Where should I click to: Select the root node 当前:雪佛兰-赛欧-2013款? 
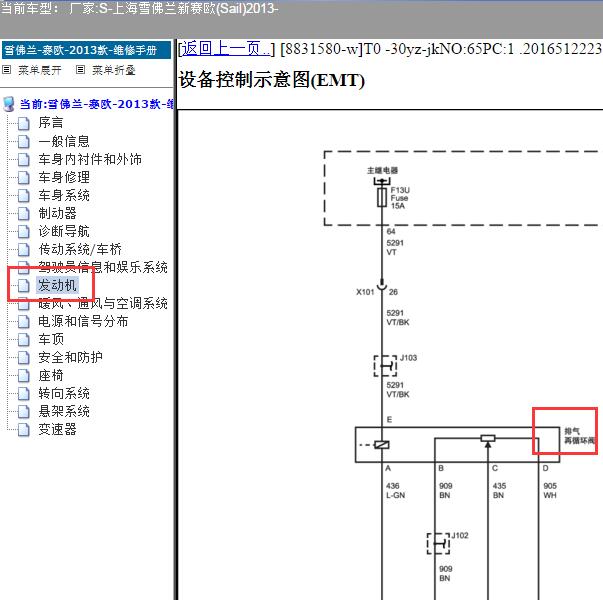pos(96,104)
